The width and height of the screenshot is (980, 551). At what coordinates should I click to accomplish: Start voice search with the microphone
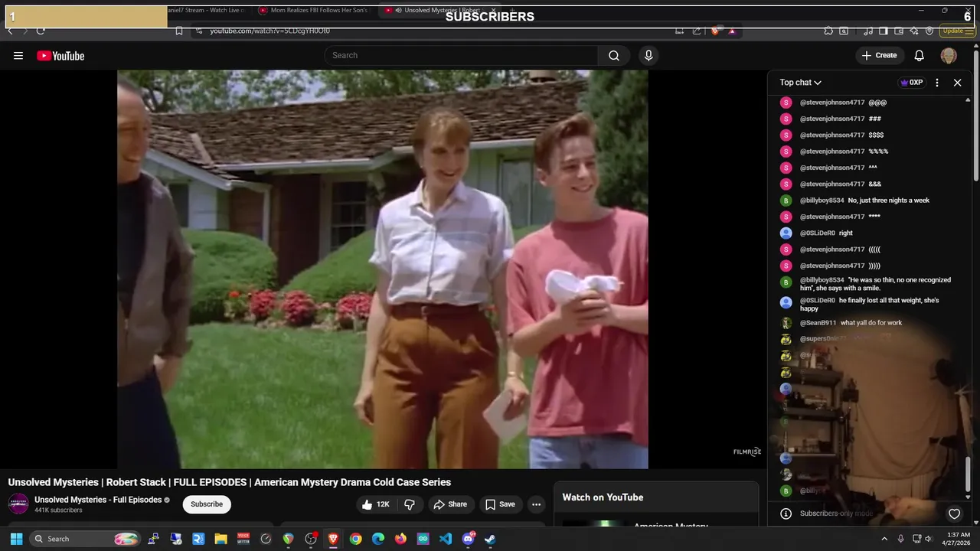(x=648, y=55)
